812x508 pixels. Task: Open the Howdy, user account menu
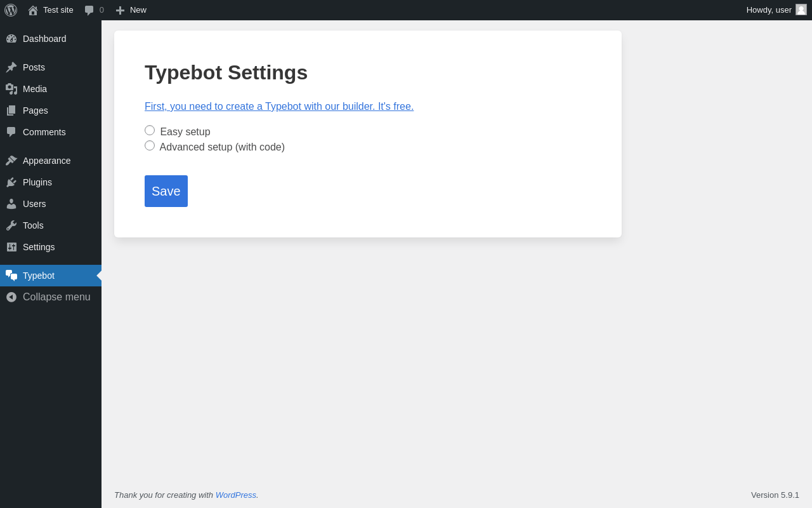(776, 10)
